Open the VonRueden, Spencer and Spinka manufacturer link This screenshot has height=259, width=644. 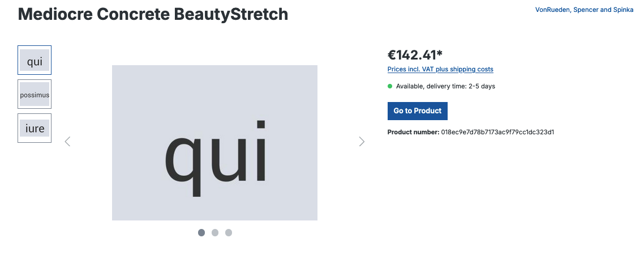click(585, 10)
